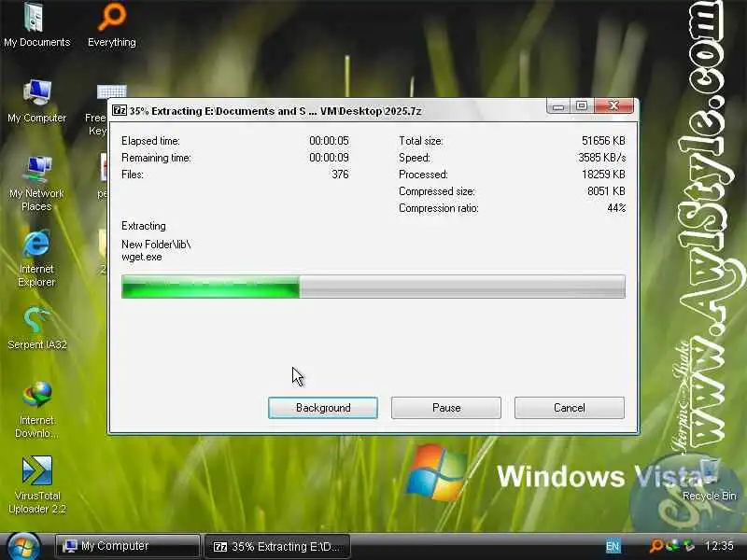Click the 'Compressed size:' label
The height and width of the screenshot is (560, 747).
pyautogui.click(x=437, y=191)
